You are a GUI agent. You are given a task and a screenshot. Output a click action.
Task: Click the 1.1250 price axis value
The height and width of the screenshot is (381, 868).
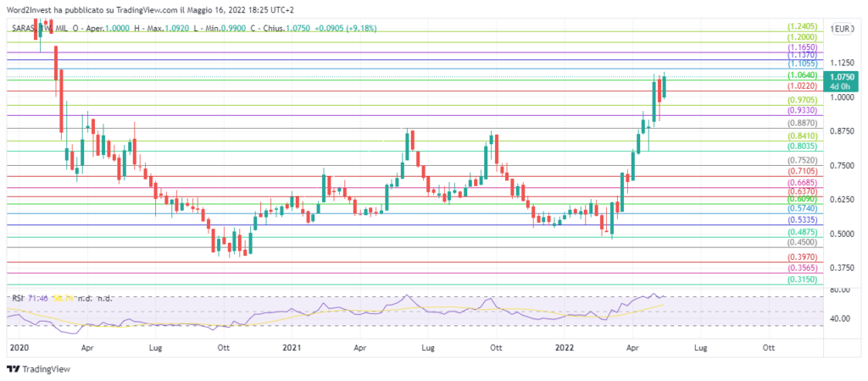(843, 63)
